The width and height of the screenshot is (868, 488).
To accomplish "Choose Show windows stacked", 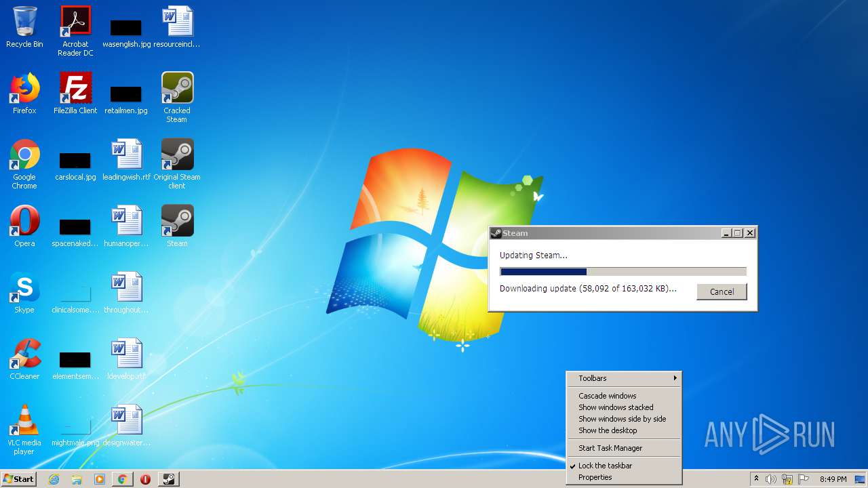I will point(624,407).
